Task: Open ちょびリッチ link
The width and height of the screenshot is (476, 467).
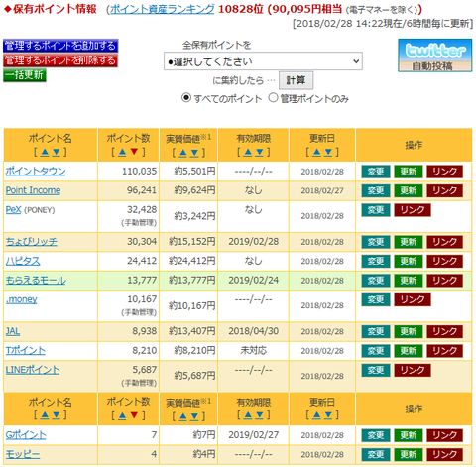Action: click(31, 242)
